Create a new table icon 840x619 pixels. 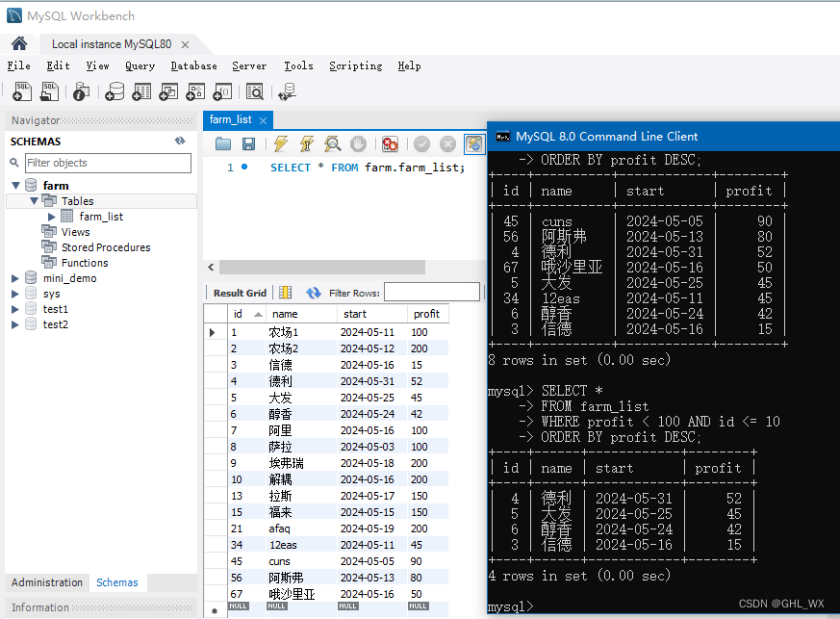coord(141,91)
